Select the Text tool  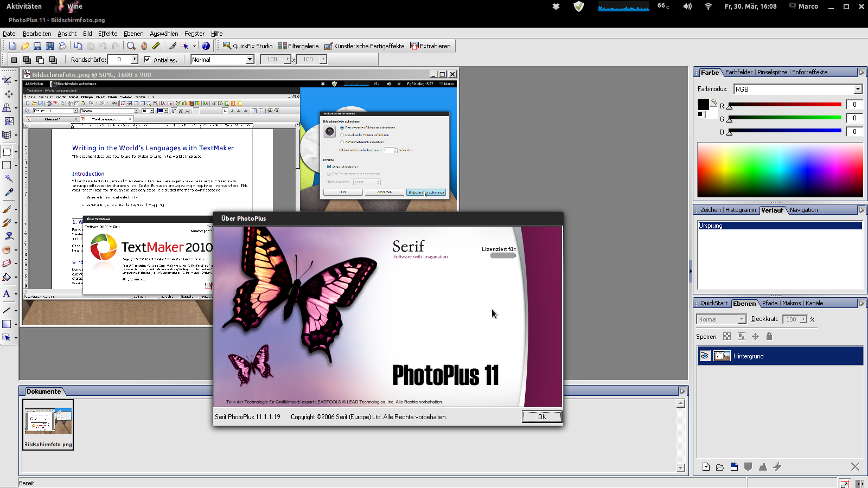7,294
